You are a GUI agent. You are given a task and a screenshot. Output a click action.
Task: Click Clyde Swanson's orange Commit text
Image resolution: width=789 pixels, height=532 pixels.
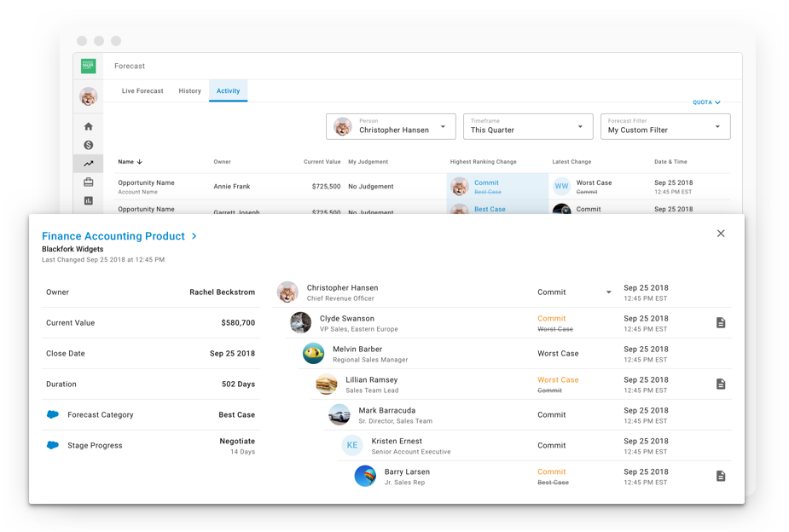tap(552, 319)
